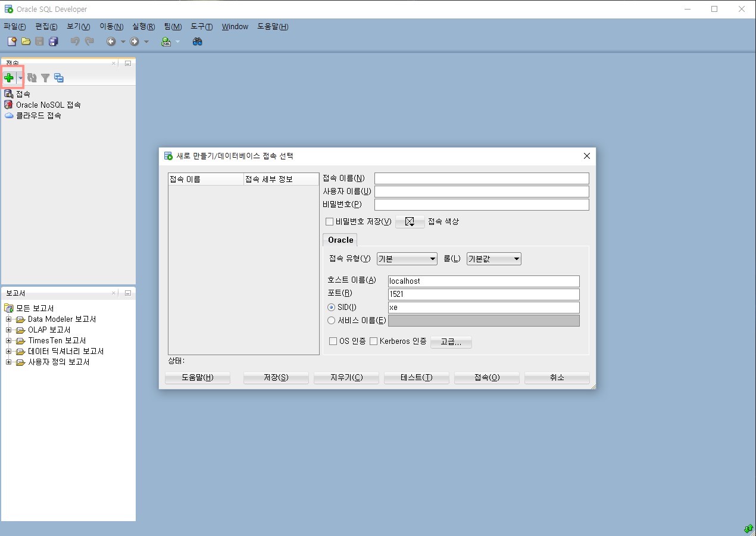Open the SQL Worksheet toolbar icon

[166, 42]
